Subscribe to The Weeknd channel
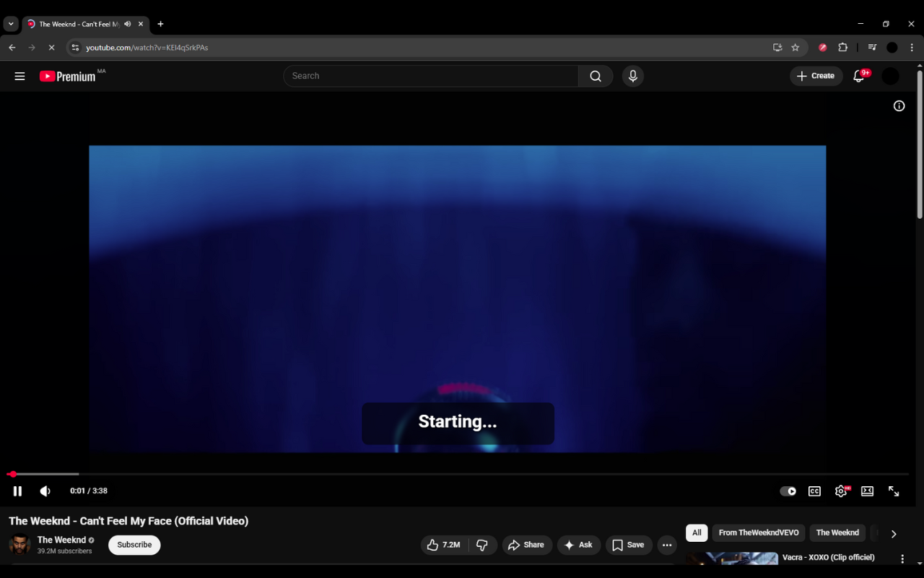 pos(134,545)
